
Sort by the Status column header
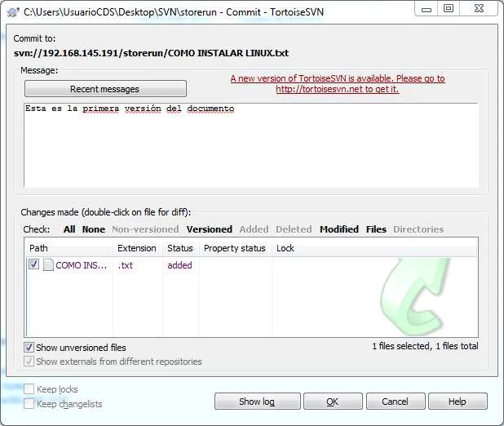coord(181,248)
